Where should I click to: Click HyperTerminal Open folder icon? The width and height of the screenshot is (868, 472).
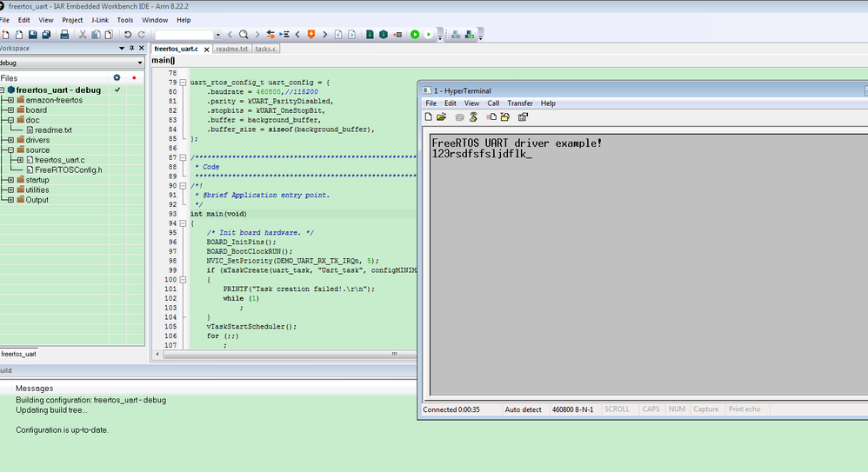pos(441,116)
